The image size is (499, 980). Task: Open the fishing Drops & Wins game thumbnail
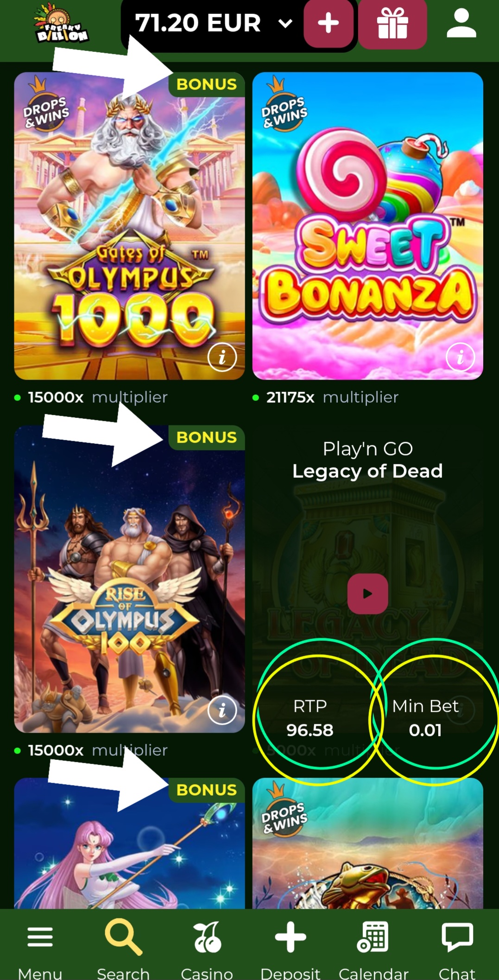(x=368, y=843)
